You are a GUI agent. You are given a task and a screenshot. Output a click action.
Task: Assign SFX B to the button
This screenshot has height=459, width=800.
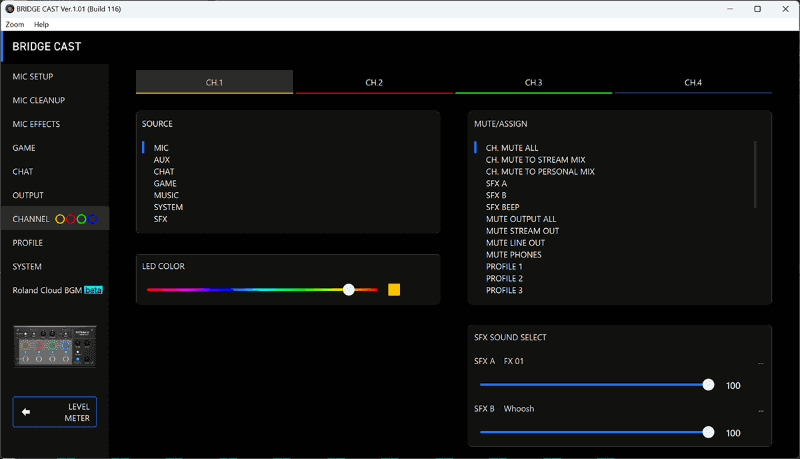pos(496,195)
